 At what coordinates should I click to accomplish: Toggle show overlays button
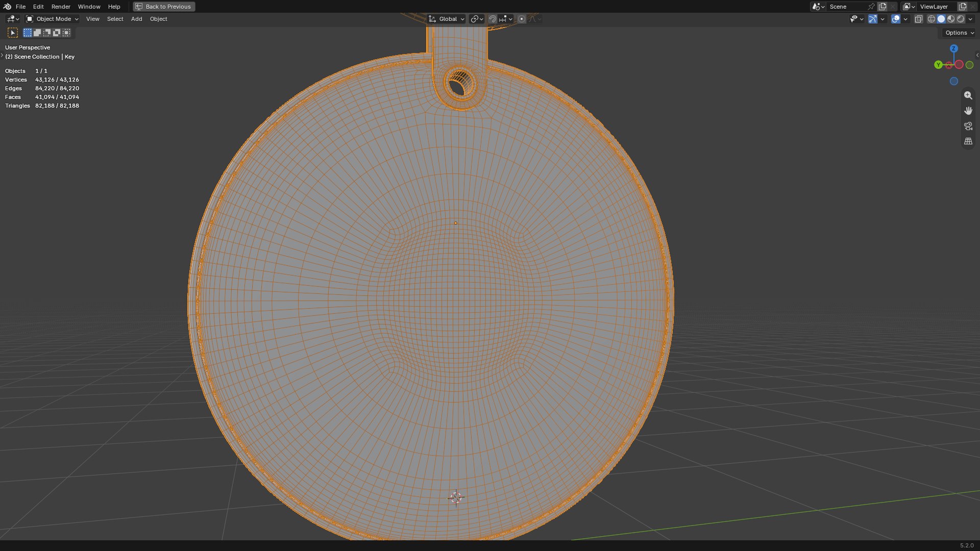point(896,19)
